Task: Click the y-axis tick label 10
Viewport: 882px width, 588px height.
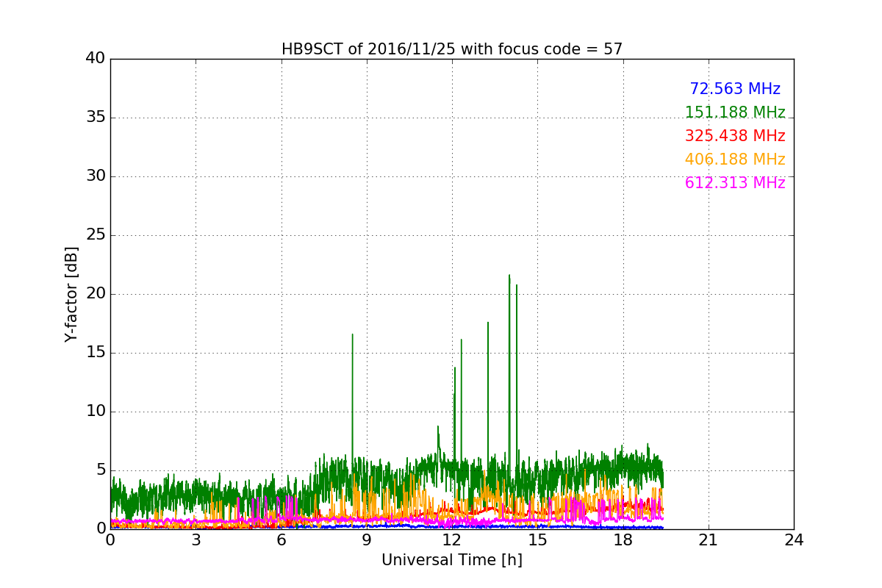Action: (x=96, y=412)
